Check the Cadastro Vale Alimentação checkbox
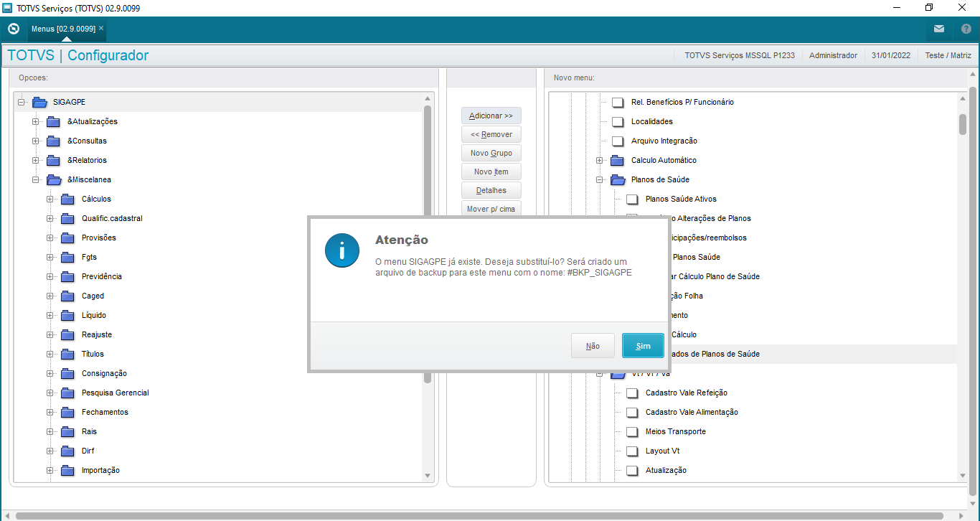 coord(632,412)
